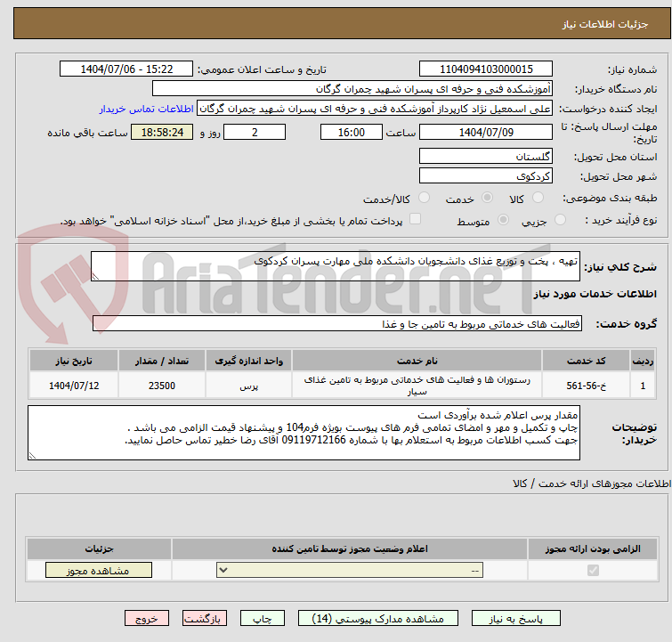Click the announcement date field 1404/07/06 - 15:22
The width and height of the screenshot is (672, 642).
(126, 69)
